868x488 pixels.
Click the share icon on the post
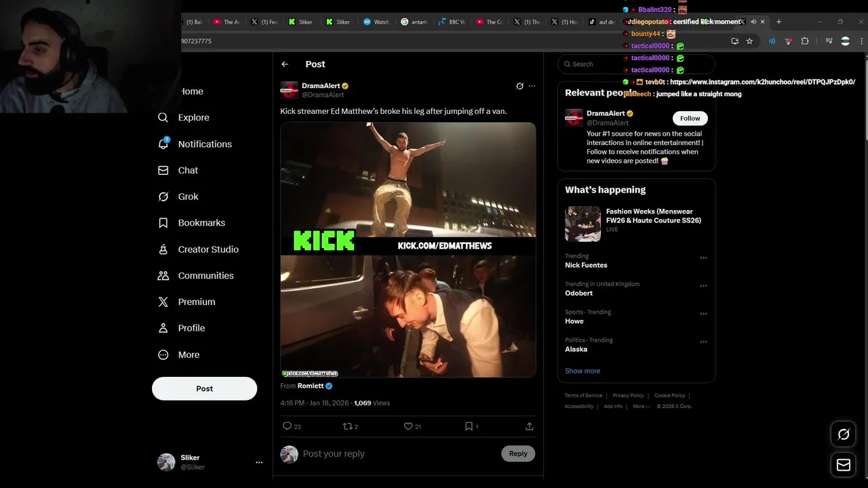point(529,426)
